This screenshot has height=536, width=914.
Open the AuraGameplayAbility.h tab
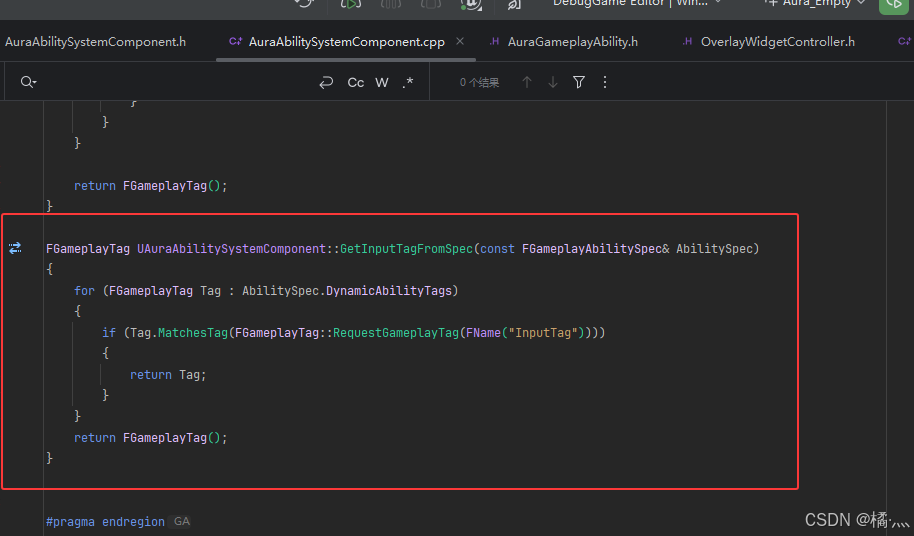pyautogui.click(x=572, y=42)
